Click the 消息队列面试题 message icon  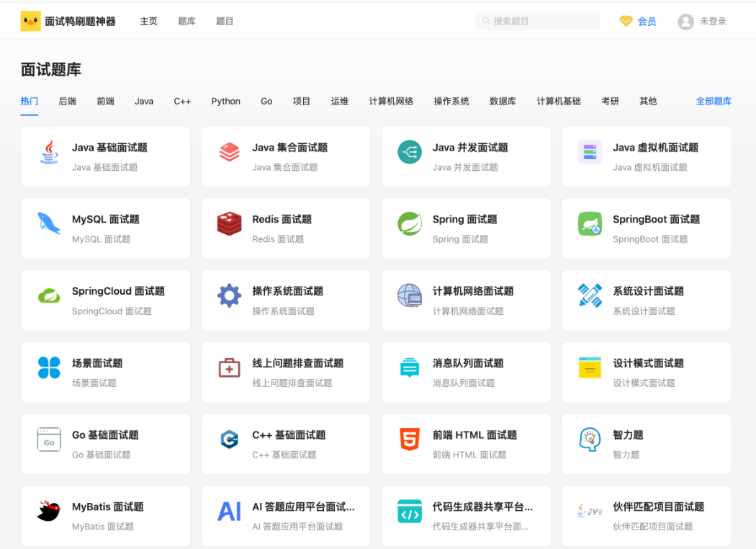coord(410,367)
